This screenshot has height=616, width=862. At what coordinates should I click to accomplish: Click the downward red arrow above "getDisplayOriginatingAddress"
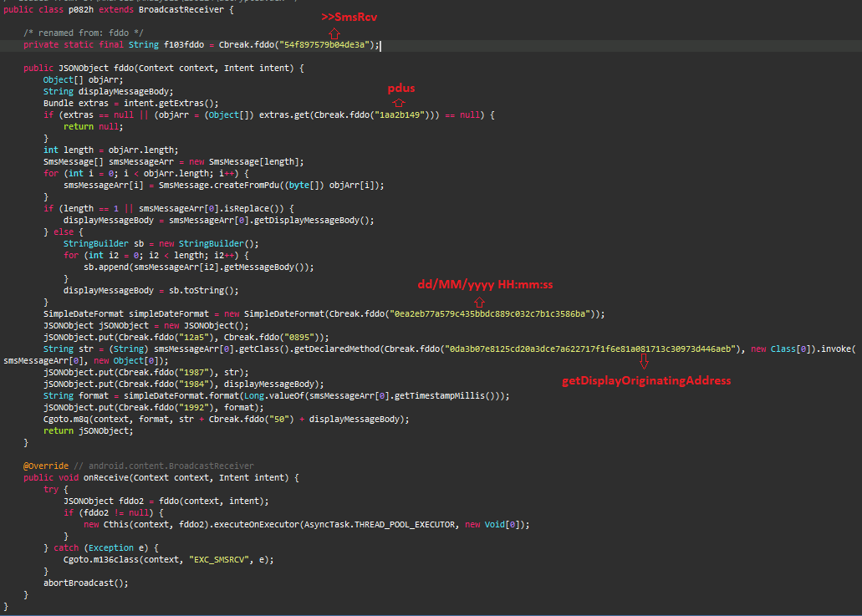[645, 361]
